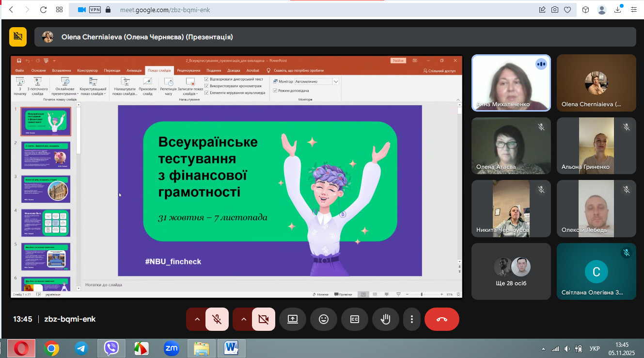The image size is (644, 358).
Task: Take a snapshot with the browser camera icon
Action: [554, 10]
